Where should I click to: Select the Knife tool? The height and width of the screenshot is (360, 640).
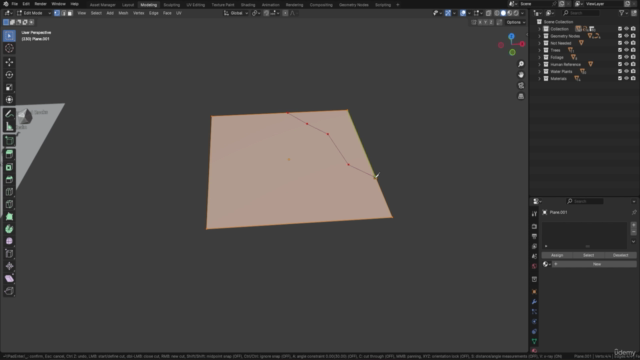tap(9, 204)
